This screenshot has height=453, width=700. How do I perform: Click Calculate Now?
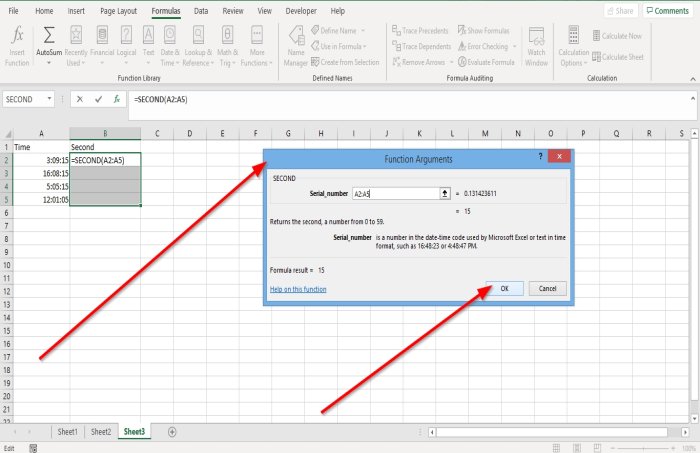coord(617,36)
